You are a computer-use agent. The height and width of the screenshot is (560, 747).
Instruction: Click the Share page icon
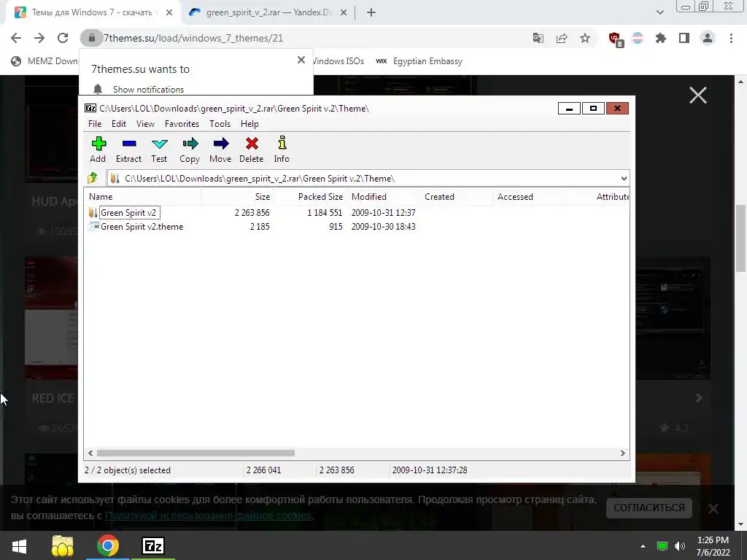[x=562, y=38]
